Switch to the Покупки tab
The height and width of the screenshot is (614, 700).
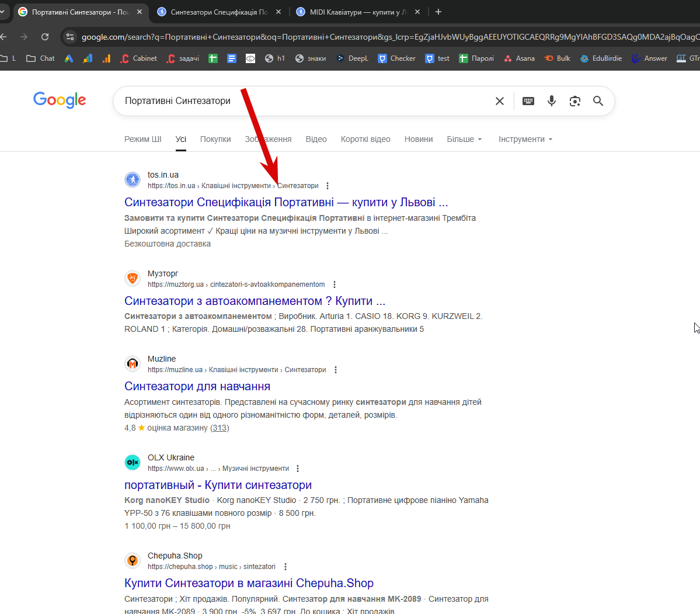coord(215,140)
